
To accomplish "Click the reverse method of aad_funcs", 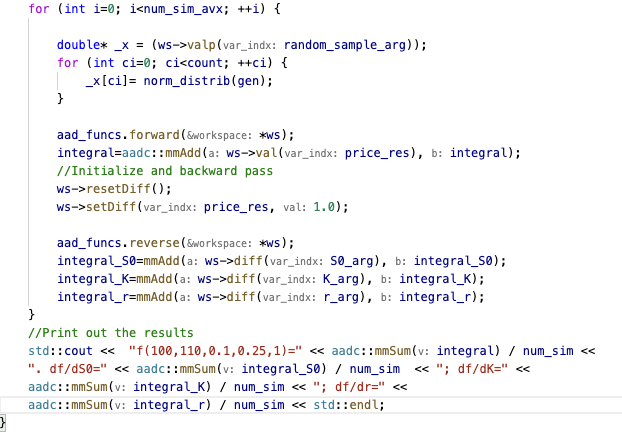I will 154,243.
